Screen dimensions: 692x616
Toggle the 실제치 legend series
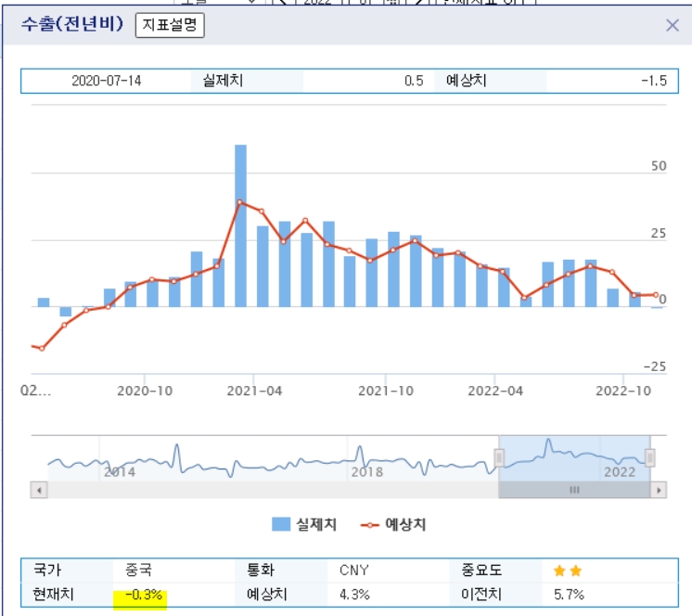coord(304,524)
